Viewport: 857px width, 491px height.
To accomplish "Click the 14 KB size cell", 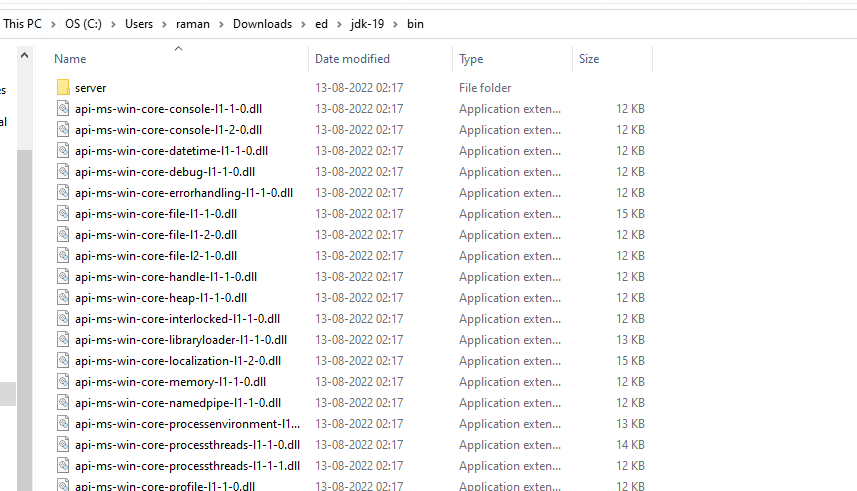I will [x=630, y=445].
